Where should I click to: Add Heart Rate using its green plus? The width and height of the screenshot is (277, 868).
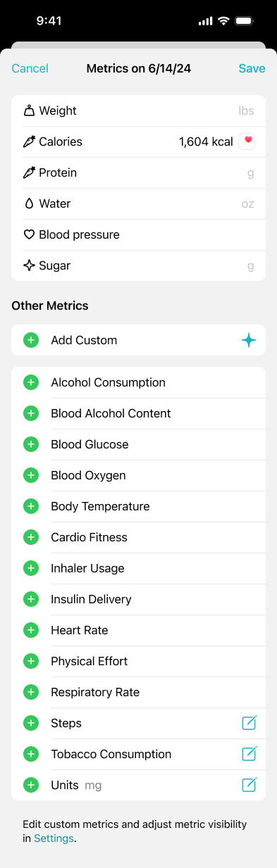coord(31,630)
